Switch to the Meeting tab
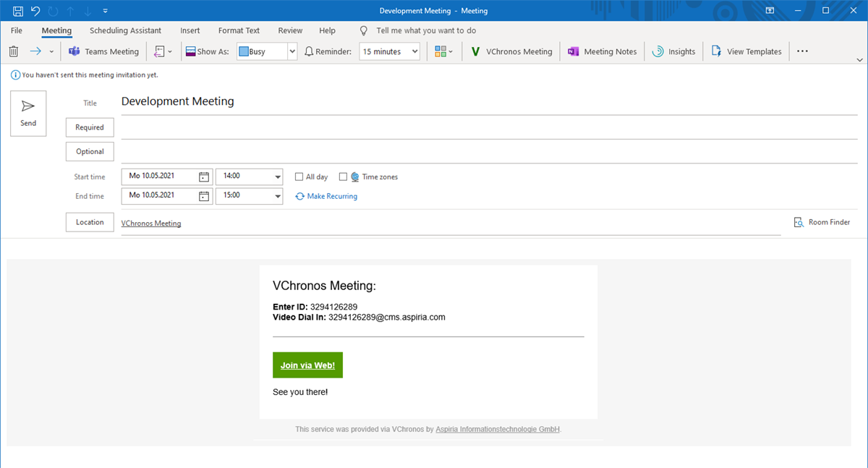This screenshot has width=868, height=468. (56, 31)
